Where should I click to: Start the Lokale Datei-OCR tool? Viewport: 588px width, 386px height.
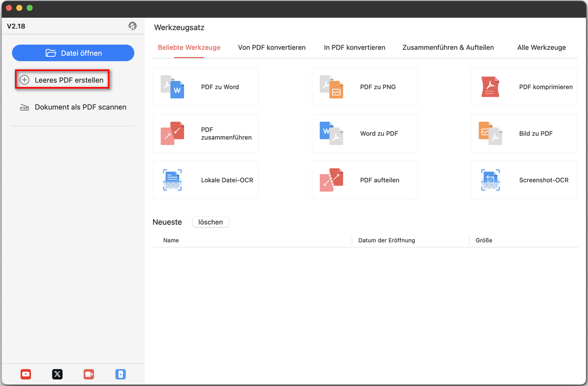coord(205,180)
